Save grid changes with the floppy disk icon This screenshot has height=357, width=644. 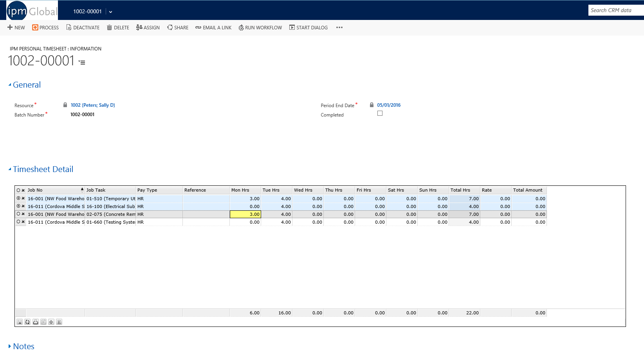(x=20, y=321)
